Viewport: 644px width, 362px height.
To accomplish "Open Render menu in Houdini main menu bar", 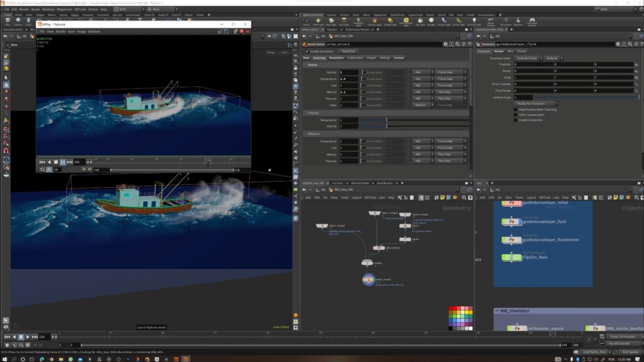I will point(24,9).
